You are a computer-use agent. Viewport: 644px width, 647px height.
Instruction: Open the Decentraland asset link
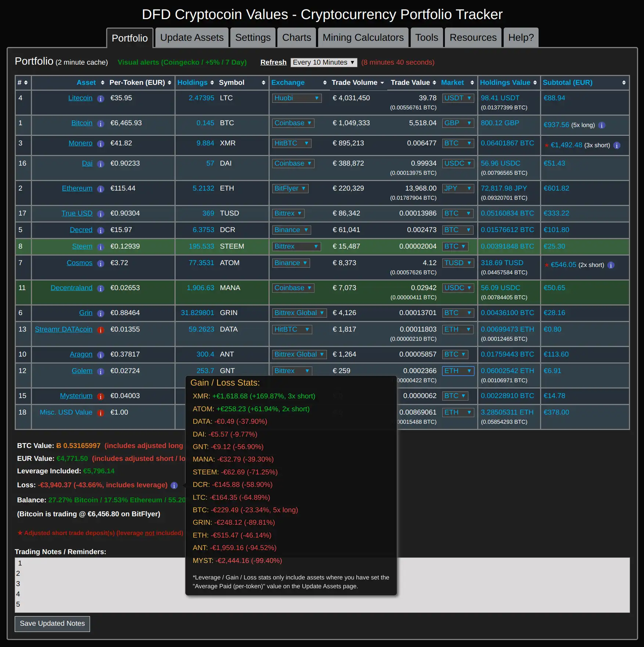coord(71,288)
